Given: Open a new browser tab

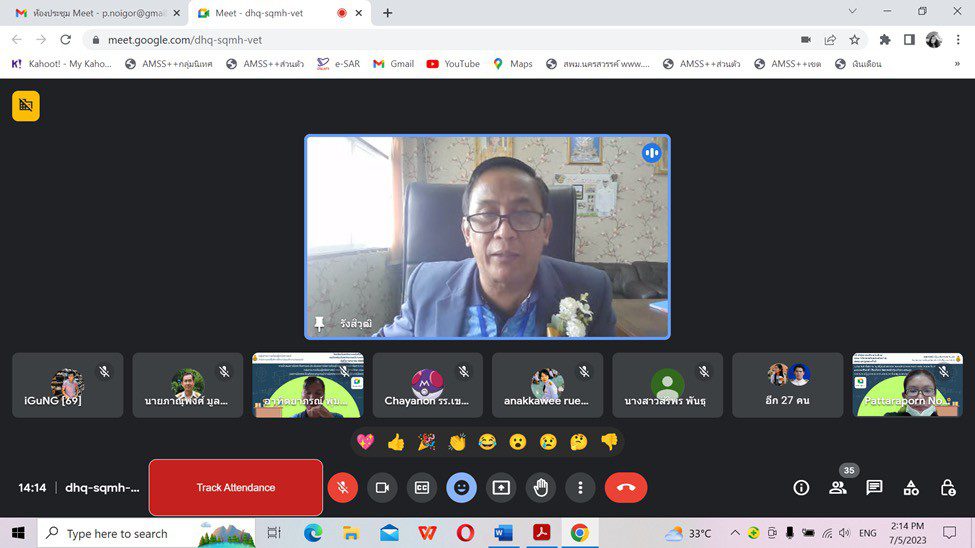Looking at the screenshot, I should (x=387, y=13).
